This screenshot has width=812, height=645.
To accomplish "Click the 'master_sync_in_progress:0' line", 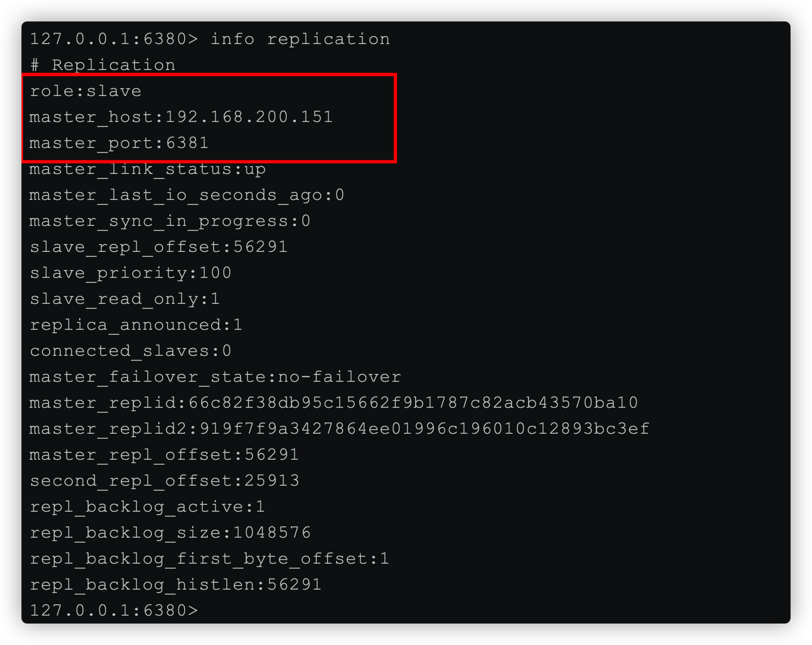I will click(x=170, y=221).
